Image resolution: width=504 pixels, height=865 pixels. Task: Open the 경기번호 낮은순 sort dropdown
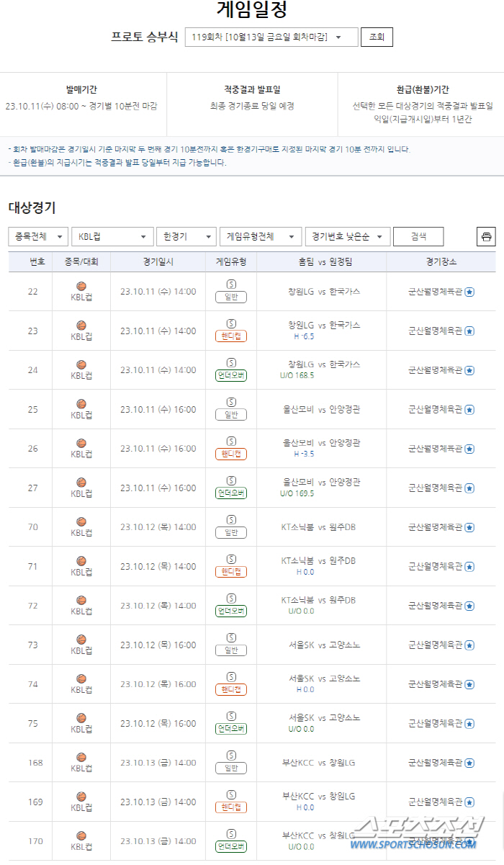(x=348, y=236)
